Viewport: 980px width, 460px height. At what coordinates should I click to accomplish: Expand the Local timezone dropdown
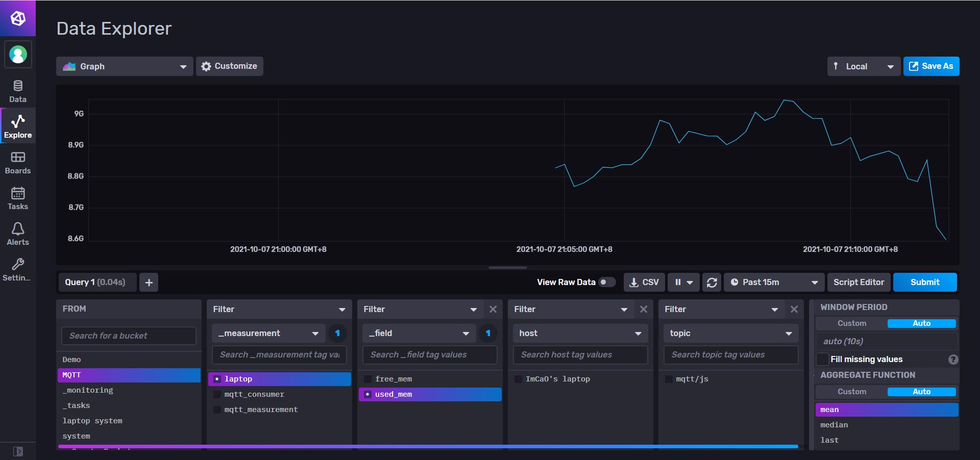(863, 66)
